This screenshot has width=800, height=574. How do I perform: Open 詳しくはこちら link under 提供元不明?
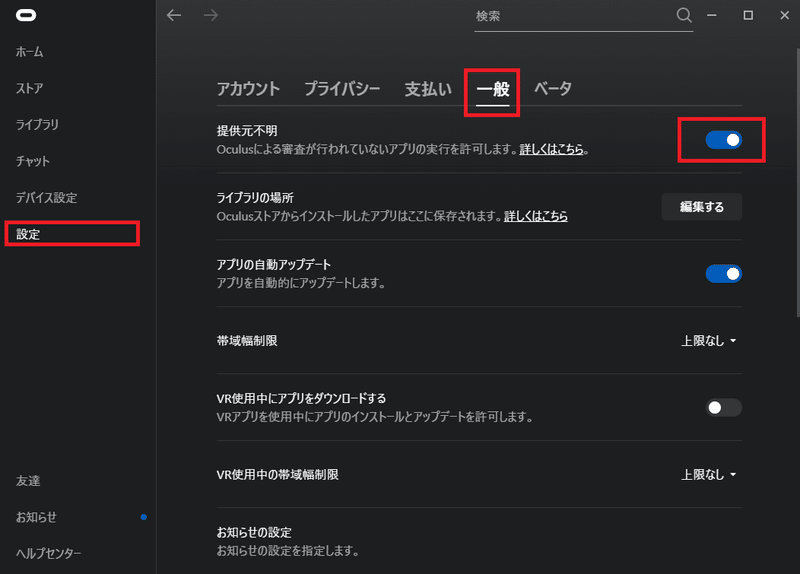pyautogui.click(x=552, y=149)
